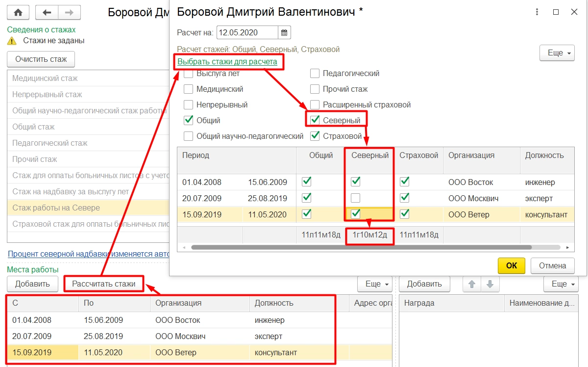Click Рассчитать стажи button
The height and width of the screenshot is (367, 588).
[103, 284]
